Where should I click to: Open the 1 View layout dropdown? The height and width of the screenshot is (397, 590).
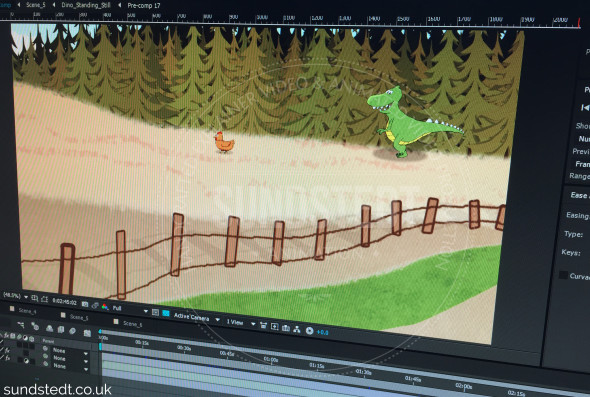click(241, 322)
